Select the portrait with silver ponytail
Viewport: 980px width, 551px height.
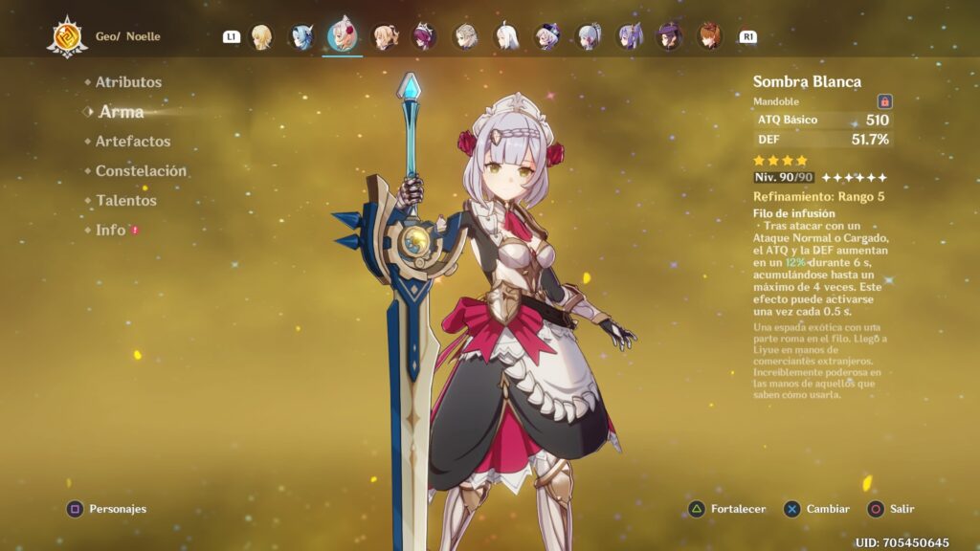pyautogui.click(x=589, y=37)
